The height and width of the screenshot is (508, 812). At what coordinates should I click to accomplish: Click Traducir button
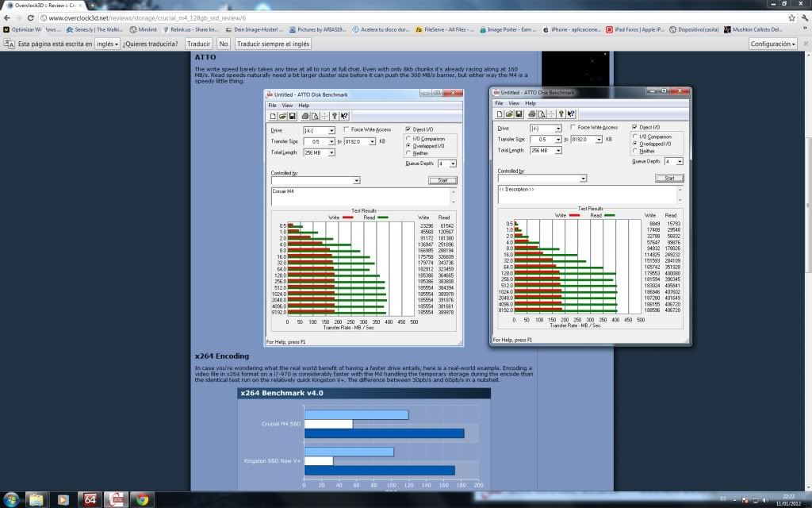tap(198, 44)
